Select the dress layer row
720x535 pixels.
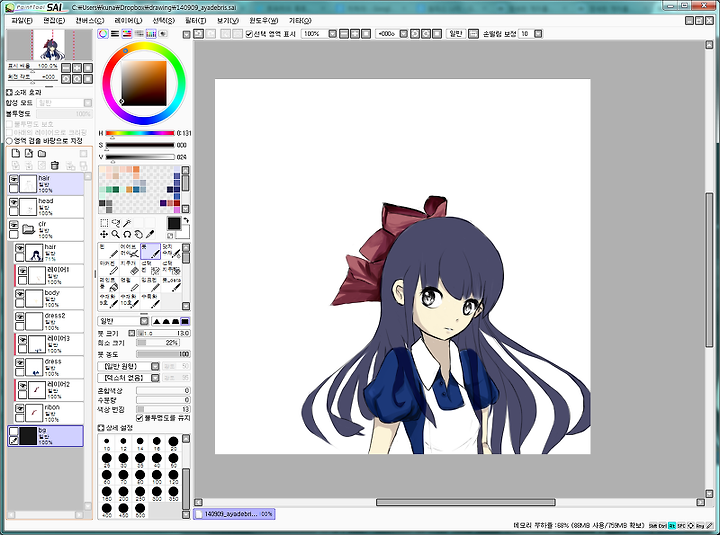49,367
